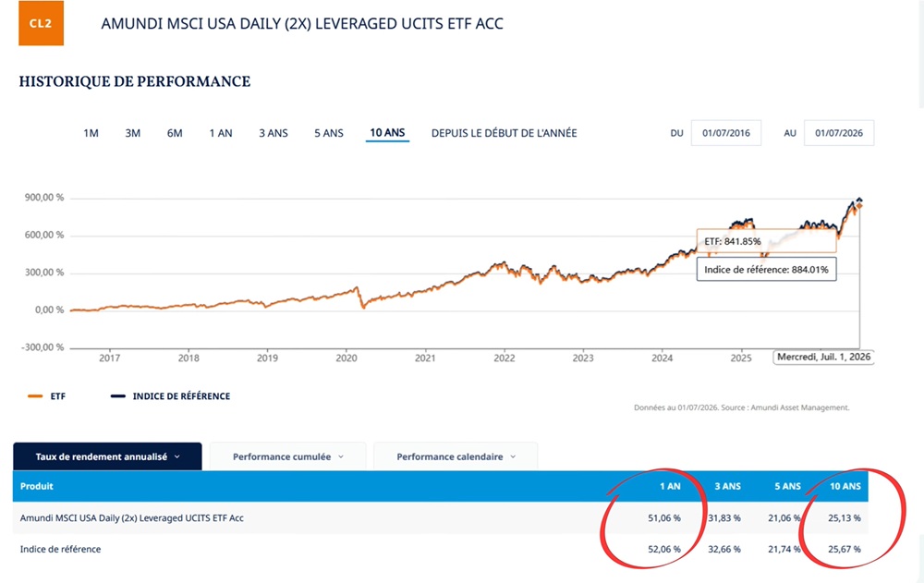The image size is (924, 583).
Task: Click the 2023 x-axis label
Action: (583, 358)
